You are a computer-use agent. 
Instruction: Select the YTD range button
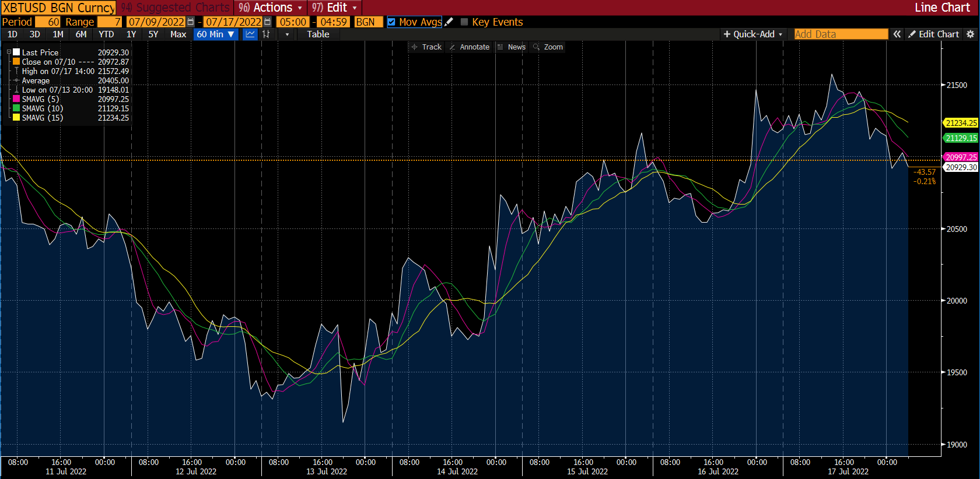106,34
